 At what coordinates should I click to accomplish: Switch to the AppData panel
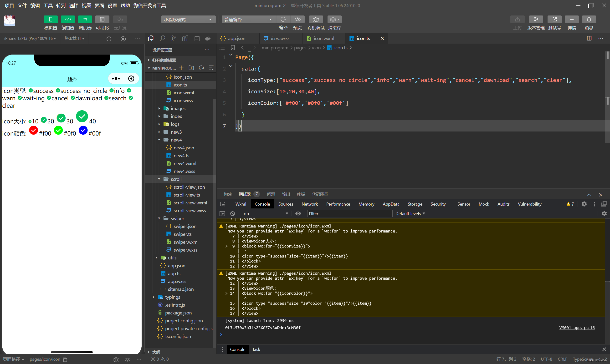[391, 204]
